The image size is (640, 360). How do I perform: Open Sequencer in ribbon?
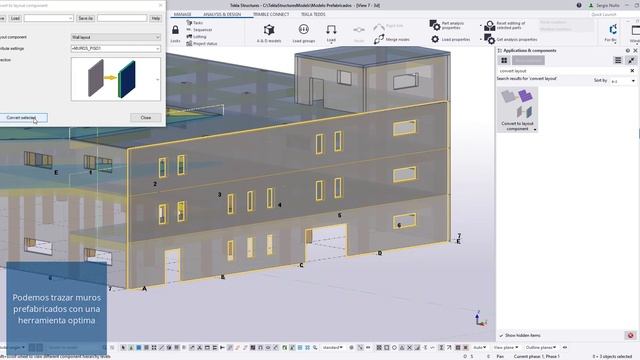coord(199,30)
